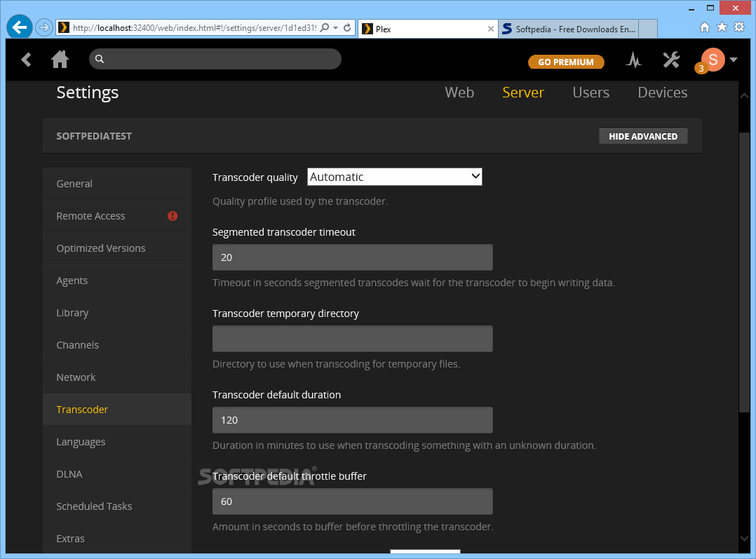
Task: Click the search magnifier in Plex search bar
Action: click(x=100, y=59)
